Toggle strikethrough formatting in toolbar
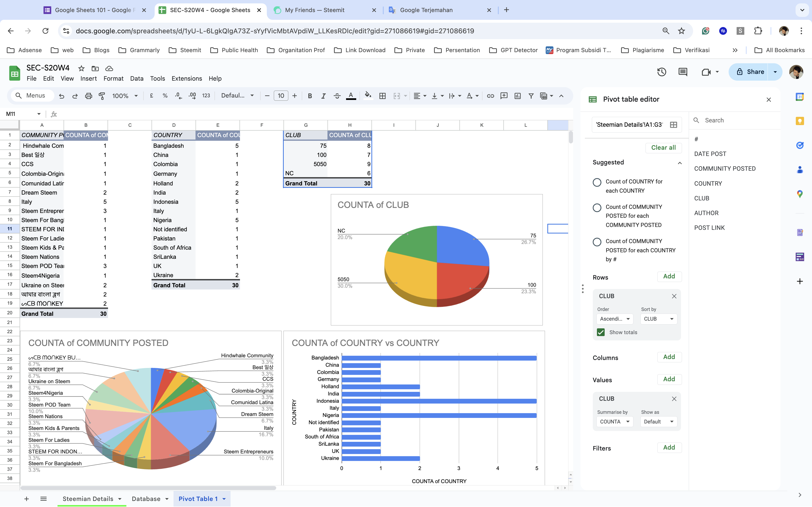 pyautogui.click(x=337, y=96)
